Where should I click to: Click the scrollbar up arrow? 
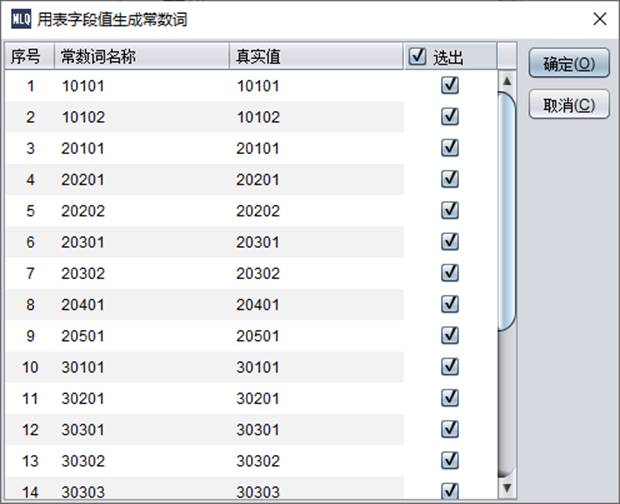point(506,80)
